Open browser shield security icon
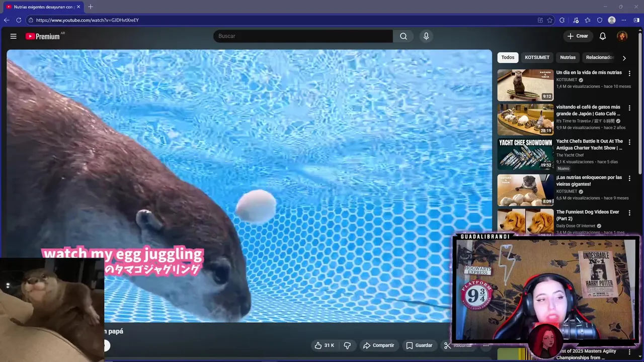The image size is (644, 362). [600, 20]
